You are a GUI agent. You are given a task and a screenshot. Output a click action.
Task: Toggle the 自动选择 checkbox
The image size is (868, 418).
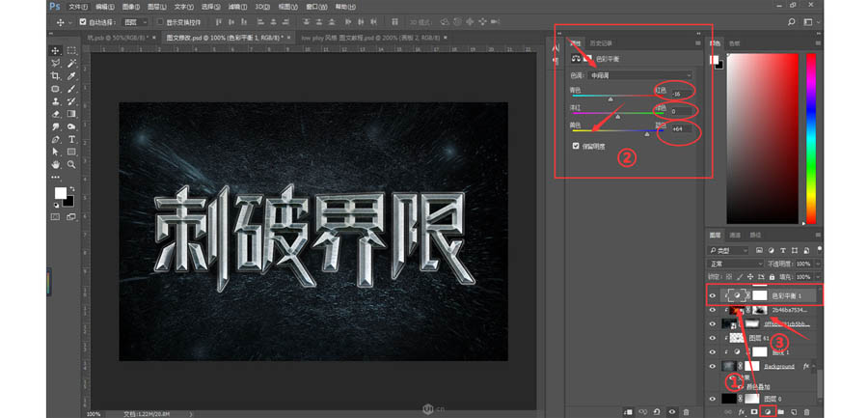click(x=82, y=21)
